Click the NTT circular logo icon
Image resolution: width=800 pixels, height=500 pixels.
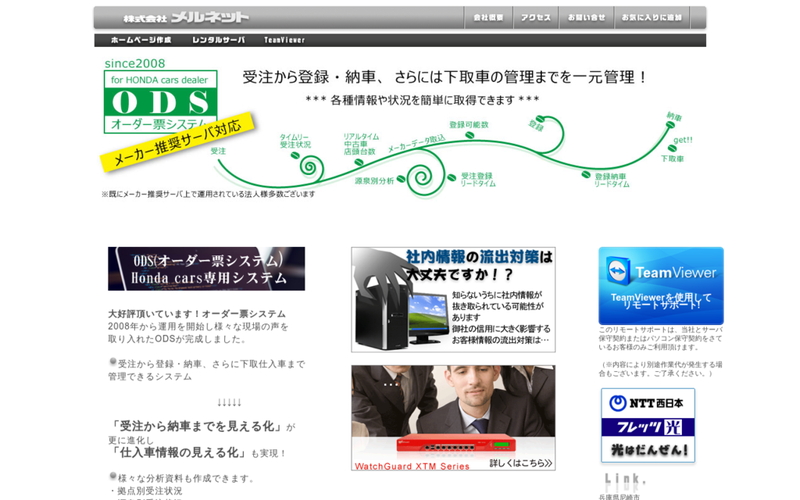coord(617,403)
